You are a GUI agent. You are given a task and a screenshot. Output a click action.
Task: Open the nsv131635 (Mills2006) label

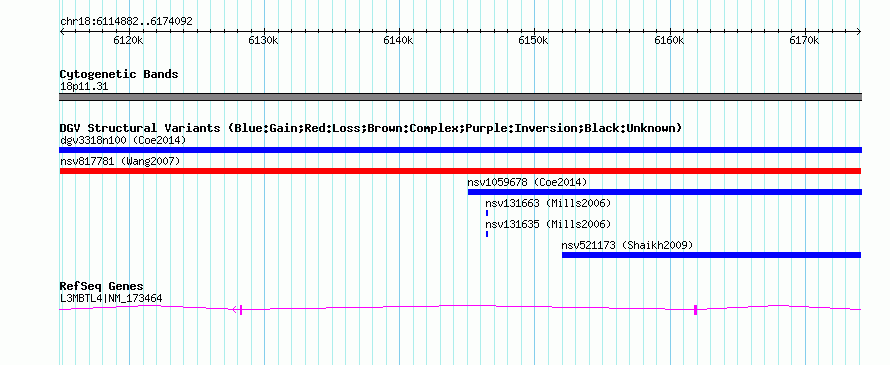pos(548,224)
